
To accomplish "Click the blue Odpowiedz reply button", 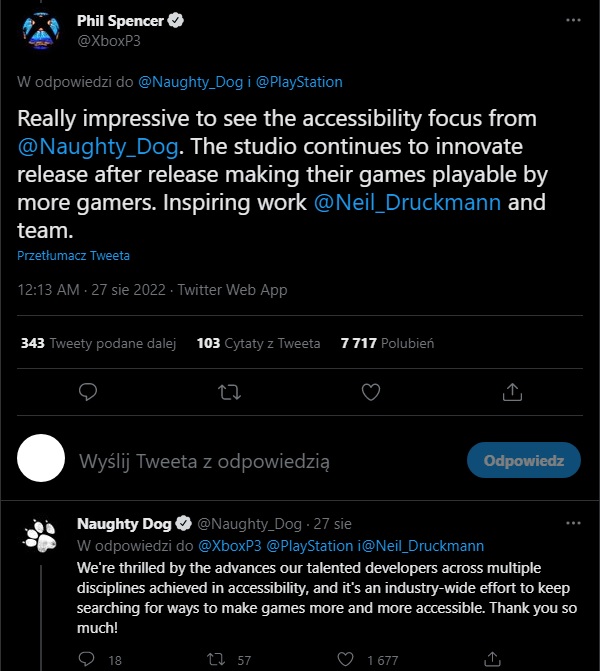I will point(524,461).
